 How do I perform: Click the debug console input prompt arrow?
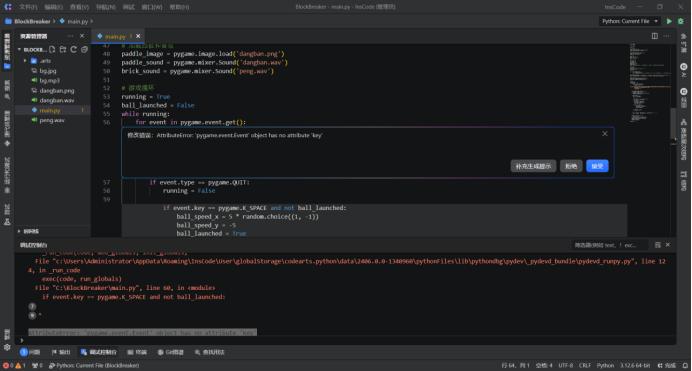[21, 340]
